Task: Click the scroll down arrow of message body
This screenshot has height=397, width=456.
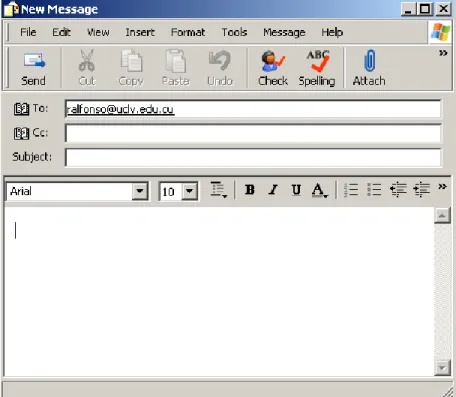Action: pyautogui.click(x=442, y=368)
